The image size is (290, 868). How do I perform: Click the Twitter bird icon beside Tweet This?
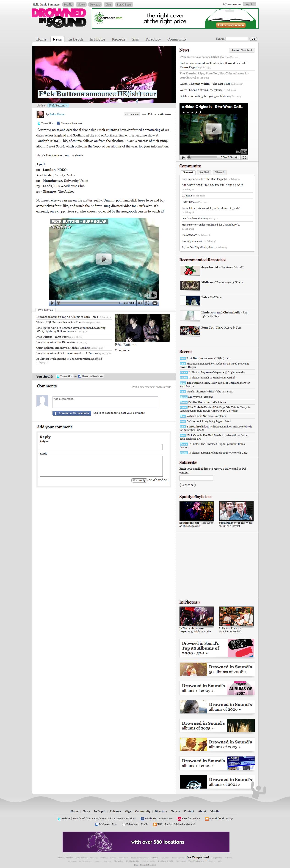(x=39, y=123)
